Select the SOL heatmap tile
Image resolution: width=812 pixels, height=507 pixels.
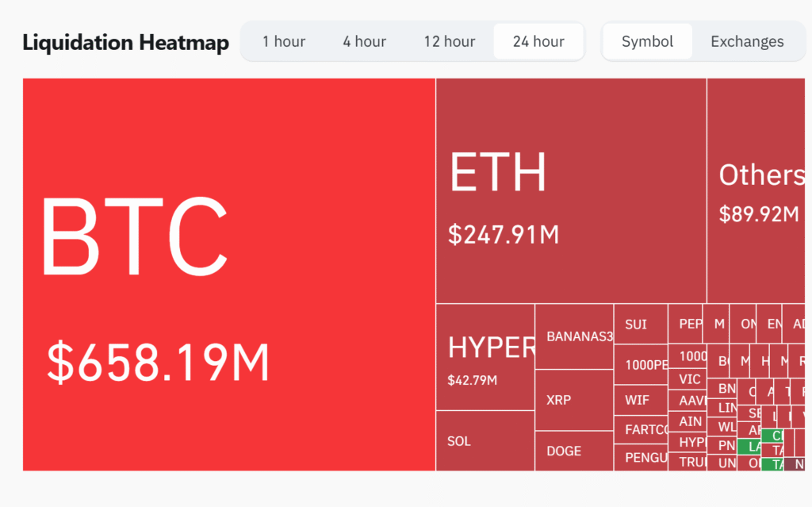click(x=485, y=440)
